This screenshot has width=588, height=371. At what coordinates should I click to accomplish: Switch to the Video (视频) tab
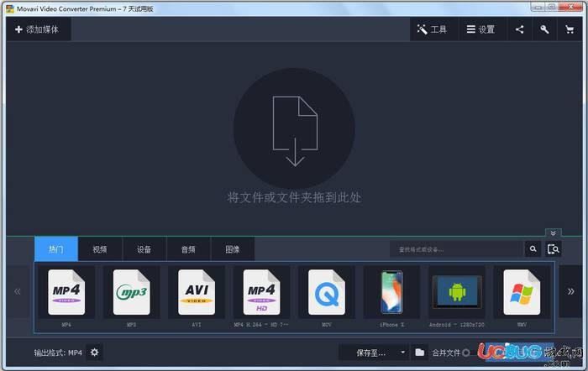pyautogui.click(x=100, y=249)
